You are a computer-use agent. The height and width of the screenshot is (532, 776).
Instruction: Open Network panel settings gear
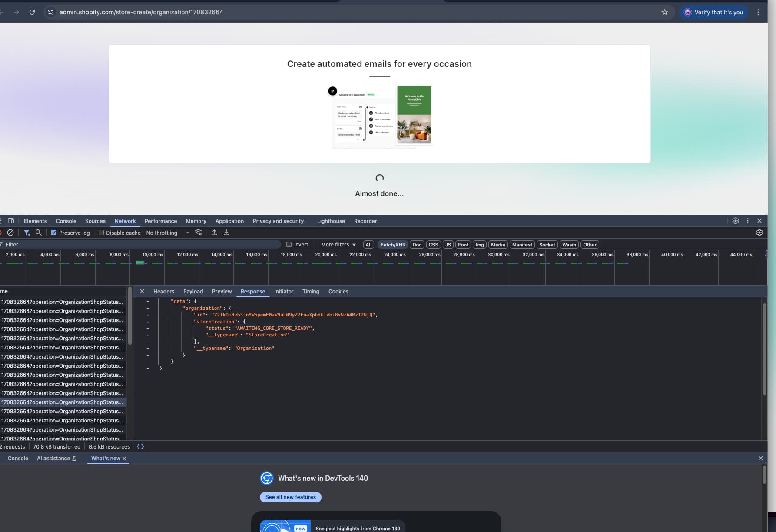tap(759, 233)
